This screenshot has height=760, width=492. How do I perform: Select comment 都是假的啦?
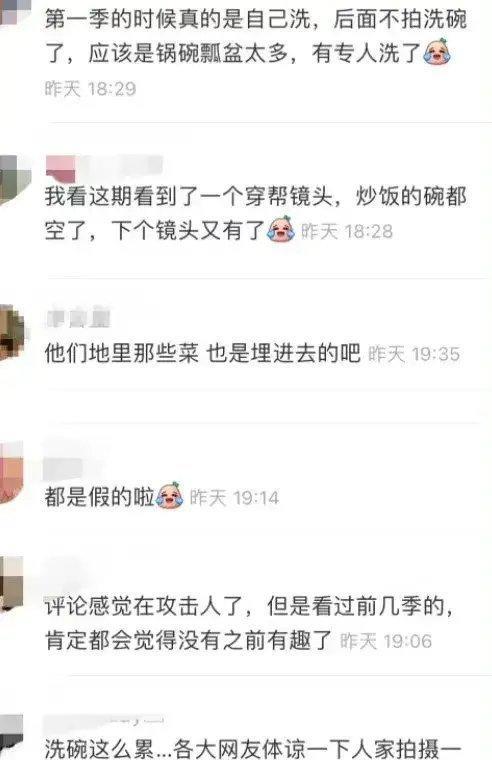click(99, 496)
